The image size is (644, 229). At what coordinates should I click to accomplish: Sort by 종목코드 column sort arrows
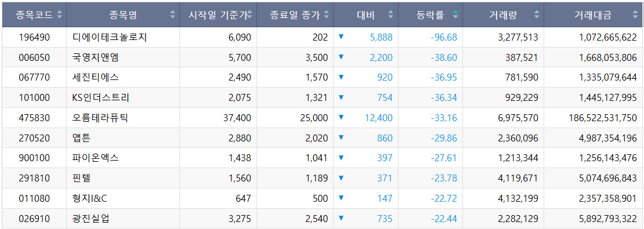tap(60, 14)
